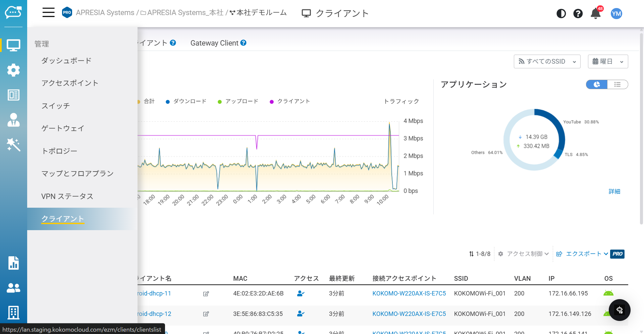Switch to the Gateway Client tab
The height and width of the screenshot is (334, 644).
pos(214,43)
